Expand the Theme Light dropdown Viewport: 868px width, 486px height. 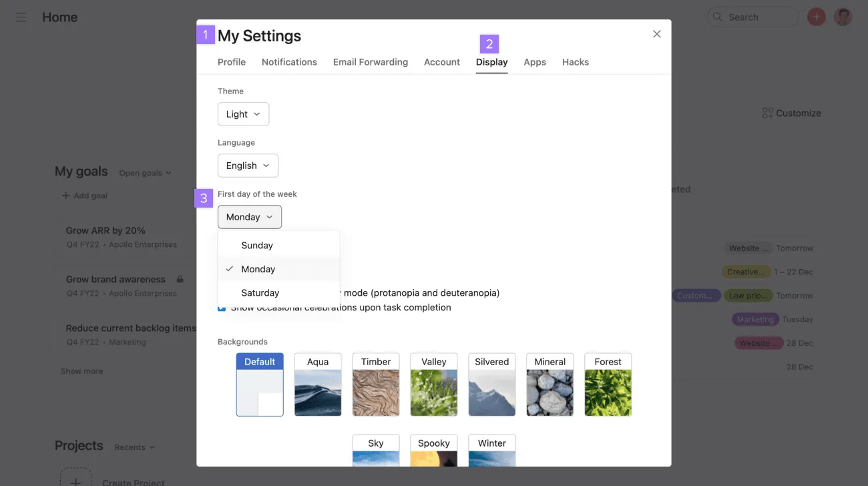(243, 114)
